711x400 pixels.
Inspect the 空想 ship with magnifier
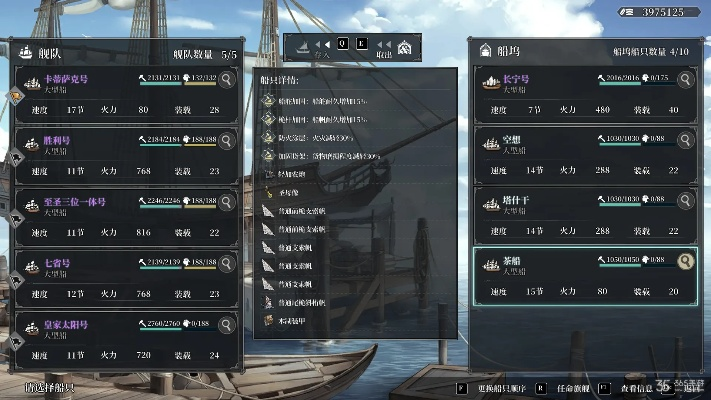685,141
